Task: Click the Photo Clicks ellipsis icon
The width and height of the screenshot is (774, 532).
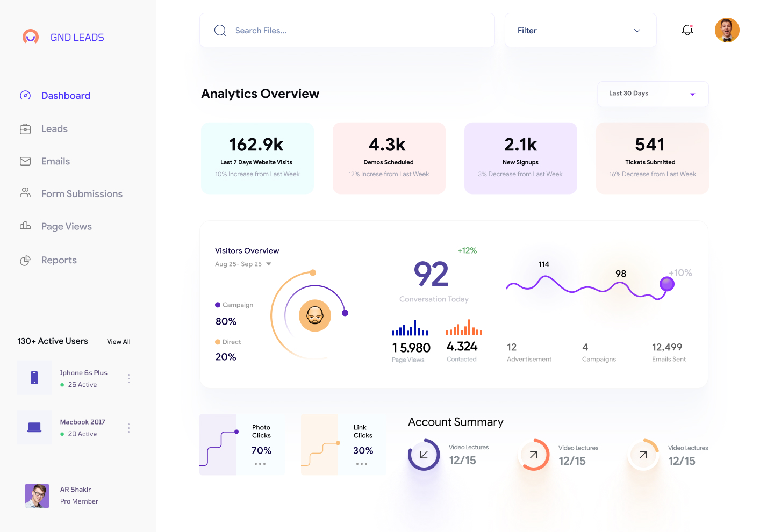Action: point(260,464)
